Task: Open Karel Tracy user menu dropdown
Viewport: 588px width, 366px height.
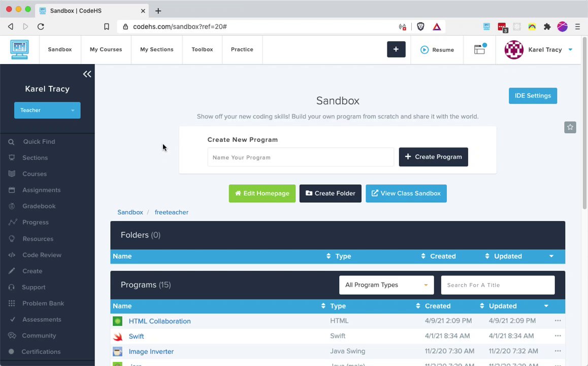Action: click(x=539, y=49)
